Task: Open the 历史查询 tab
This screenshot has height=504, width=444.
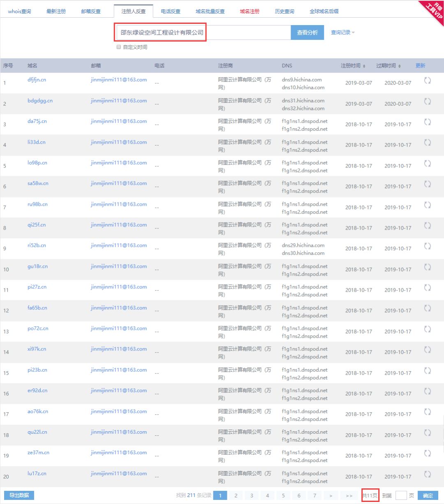Action: click(x=284, y=11)
